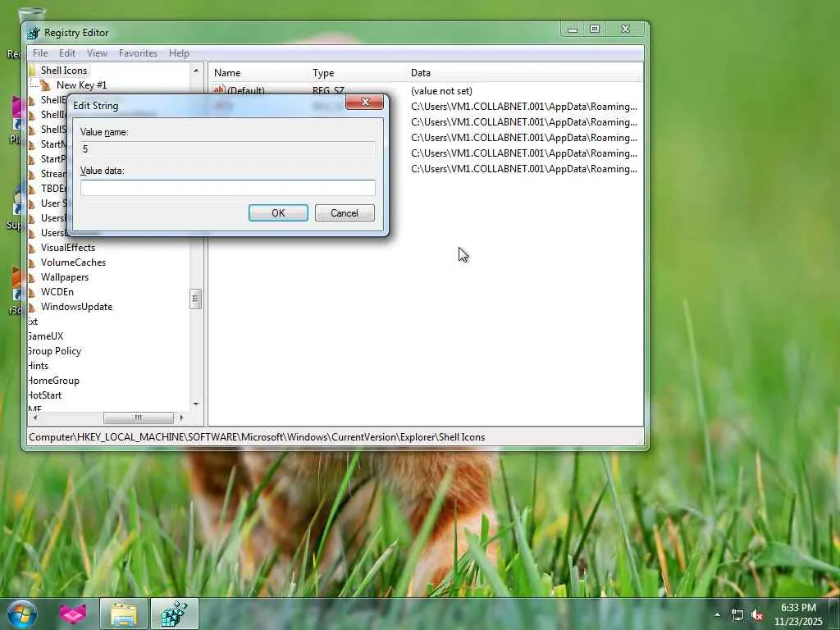Cancel the Edit String dialog
The width and height of the screenshot is (840, 630).
(x=345, y=212)
